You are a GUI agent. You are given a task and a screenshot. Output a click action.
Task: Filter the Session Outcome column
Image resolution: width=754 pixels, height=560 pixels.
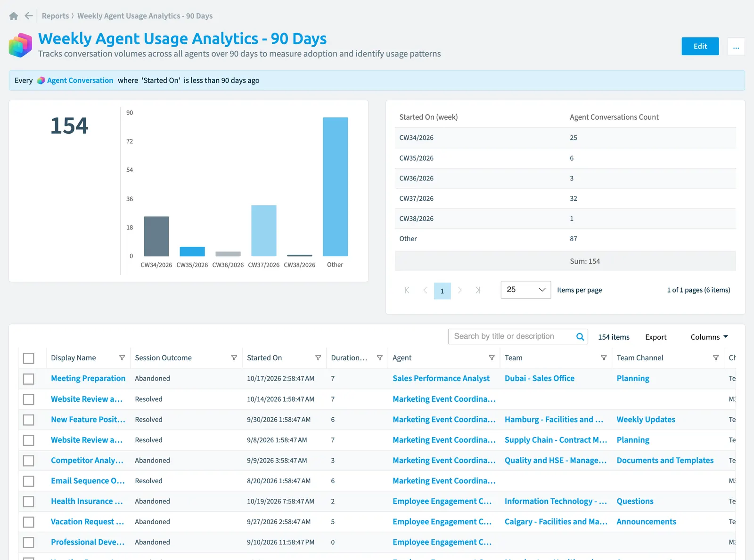(x=234, y=358)
